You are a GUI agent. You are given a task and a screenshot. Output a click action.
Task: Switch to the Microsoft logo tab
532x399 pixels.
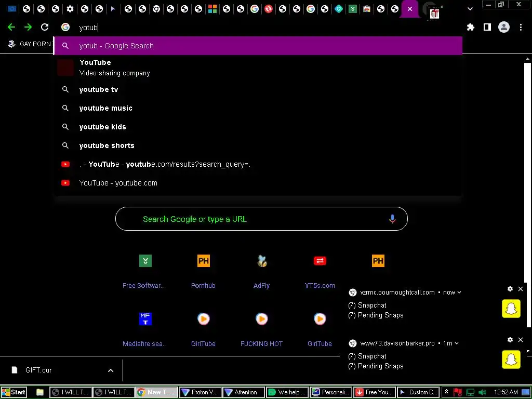(x=212, y=9)
